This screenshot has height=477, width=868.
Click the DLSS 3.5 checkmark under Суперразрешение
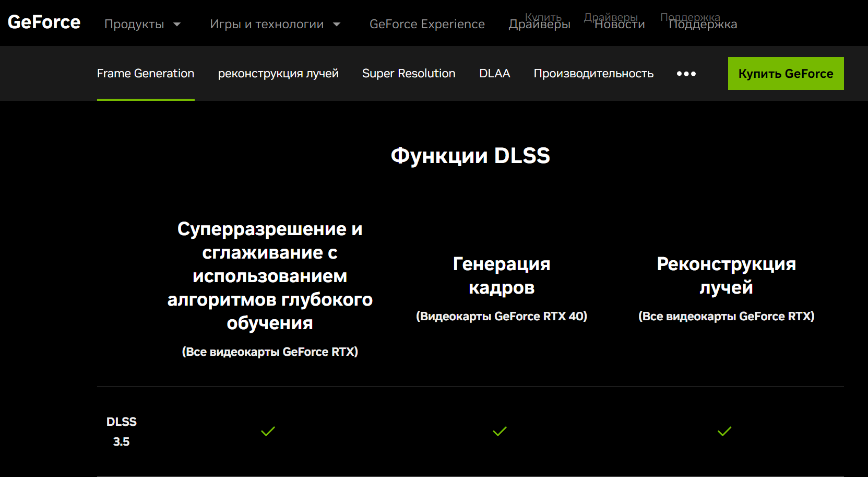[268, 432]
